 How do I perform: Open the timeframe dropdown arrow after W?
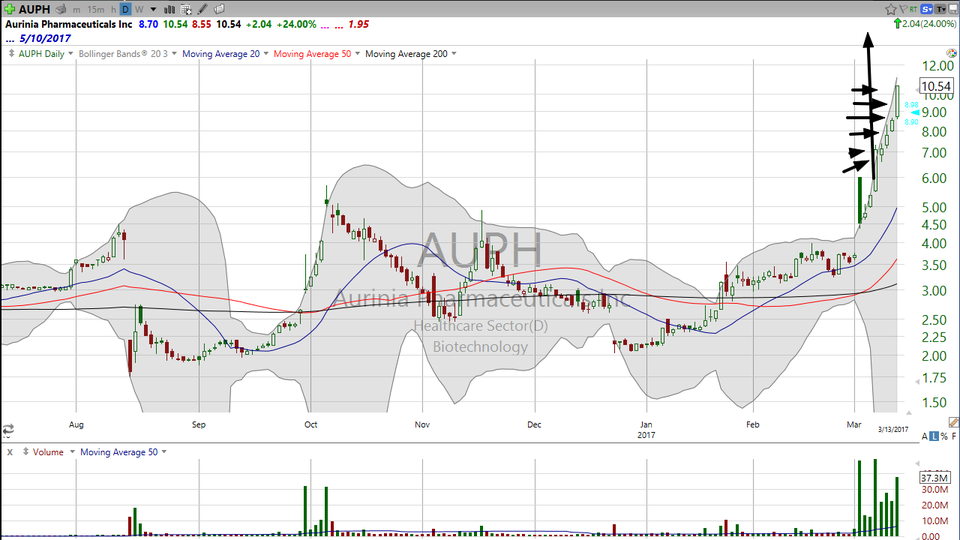point(153,9)
